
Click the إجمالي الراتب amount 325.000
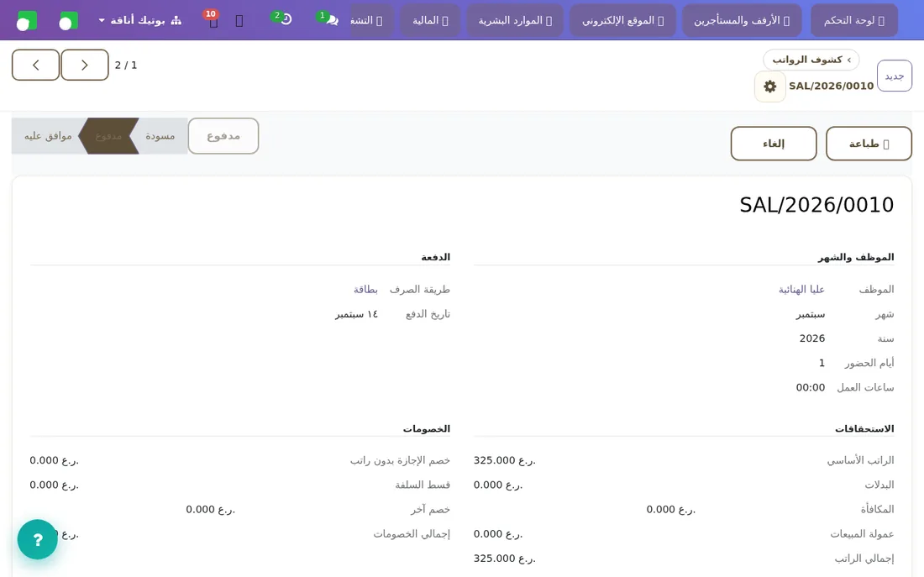505,559
